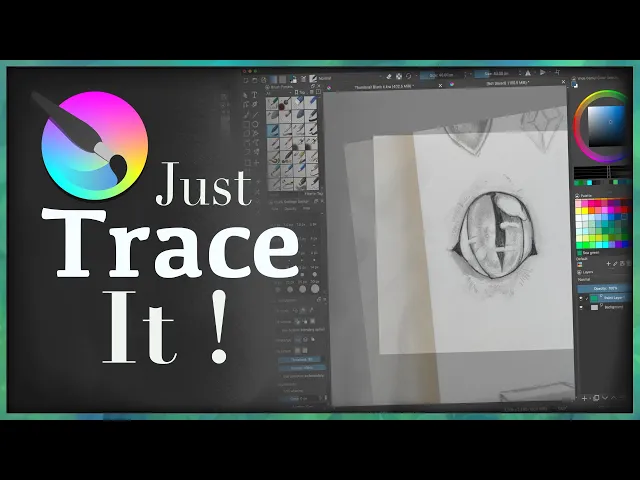Open the pattern chooser in the top toolbar
The width and height of the screenshot is (640, 480).
coord(282,80)
